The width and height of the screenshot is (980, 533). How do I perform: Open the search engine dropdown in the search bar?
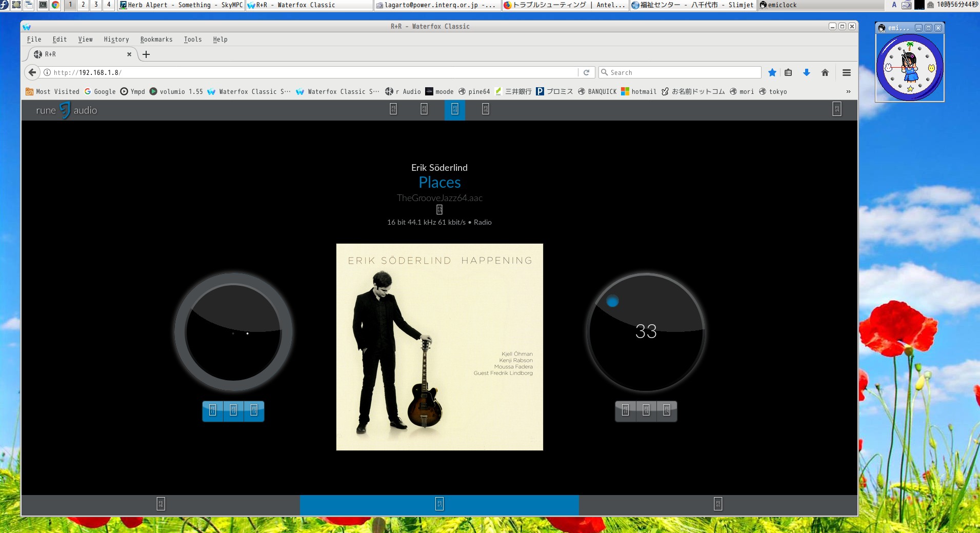pos(606,72)
